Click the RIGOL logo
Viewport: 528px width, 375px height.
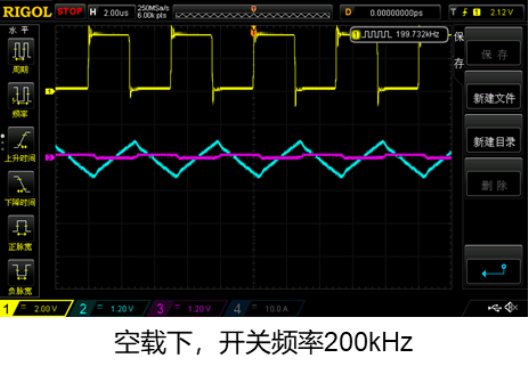click(x=27, y=12)
